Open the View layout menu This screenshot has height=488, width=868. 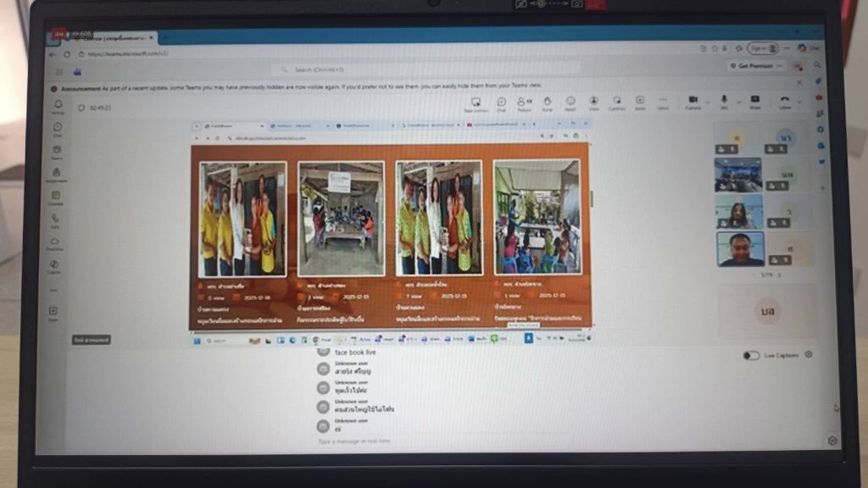pyautogui.click(x=593, y=103)
